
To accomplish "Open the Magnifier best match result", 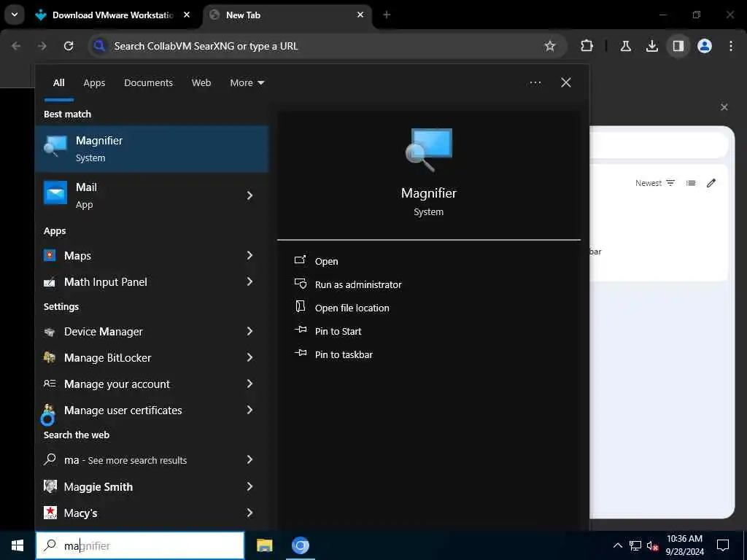I will click(x=152, y=149).
